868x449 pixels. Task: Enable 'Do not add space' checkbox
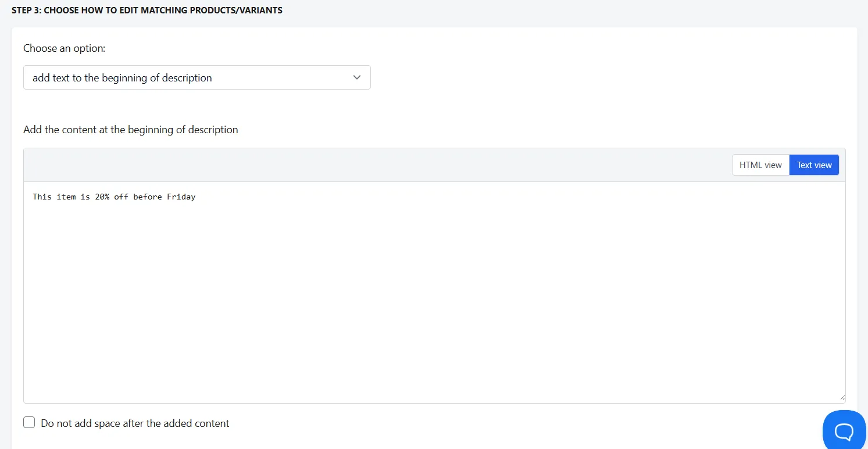(x=29, y=423)
